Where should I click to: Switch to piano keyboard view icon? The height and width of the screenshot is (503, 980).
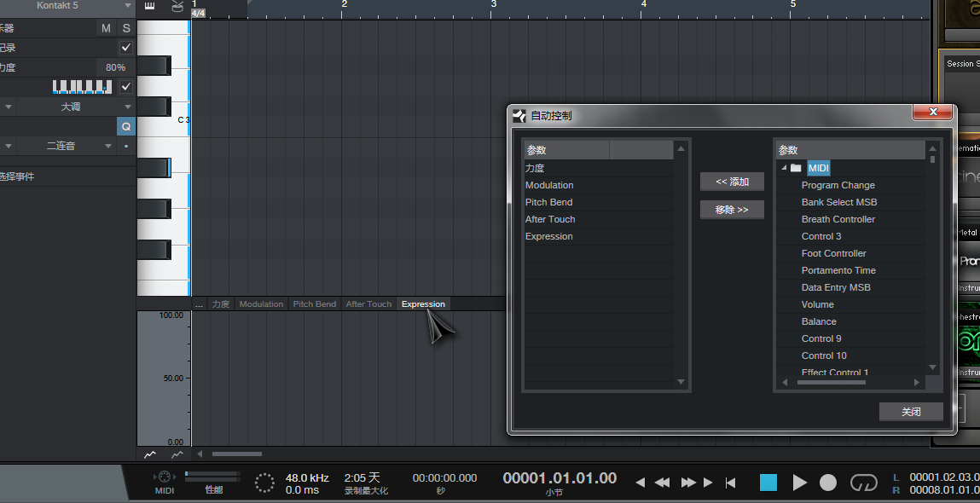(149, 6)
